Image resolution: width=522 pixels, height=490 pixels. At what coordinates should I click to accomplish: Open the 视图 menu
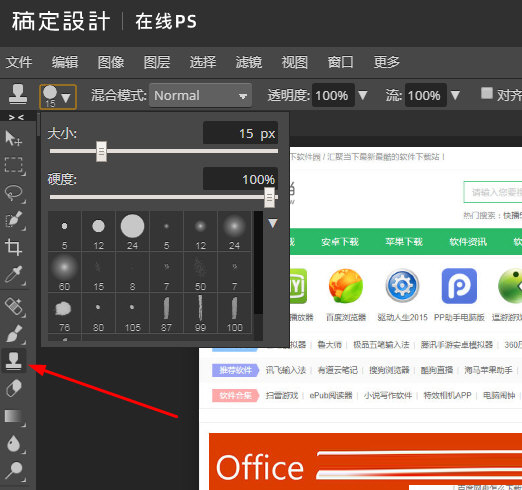click(x=295, y=62)
